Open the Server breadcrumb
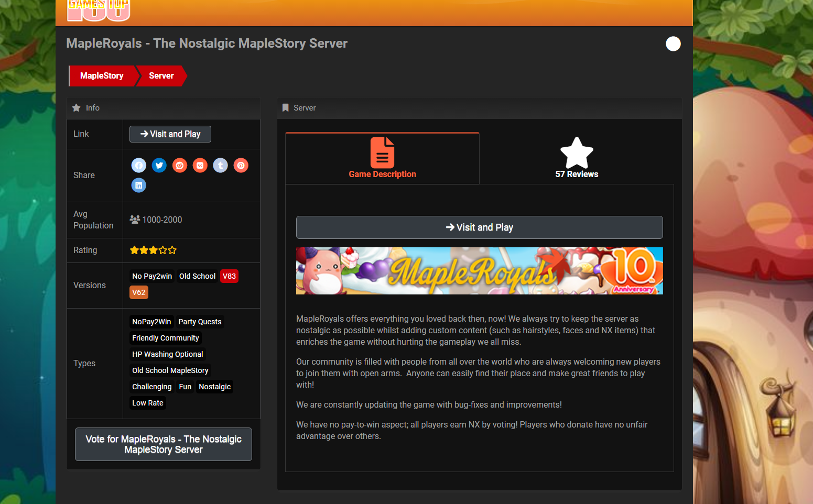 click(161, 76)
